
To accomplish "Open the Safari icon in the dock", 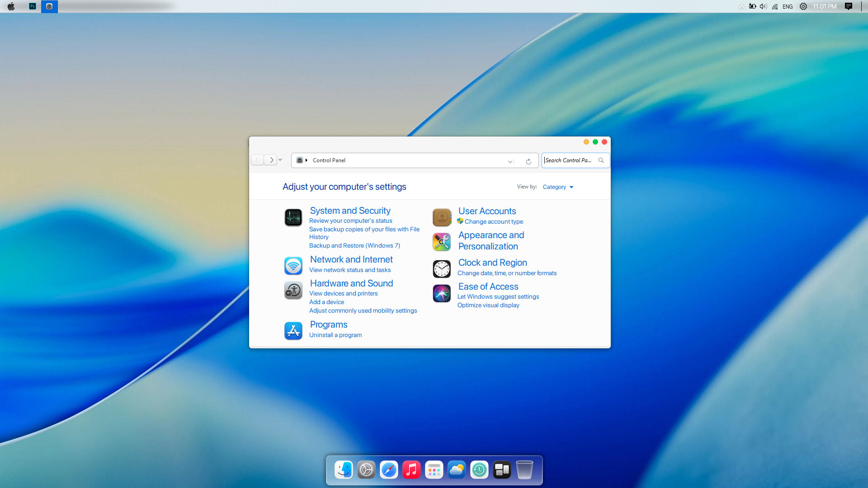I will (x=389, y=470).
